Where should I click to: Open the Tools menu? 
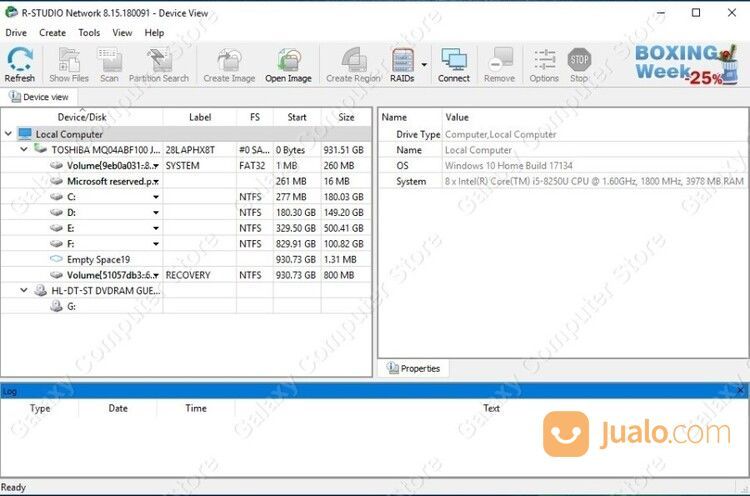pos(89,33)
